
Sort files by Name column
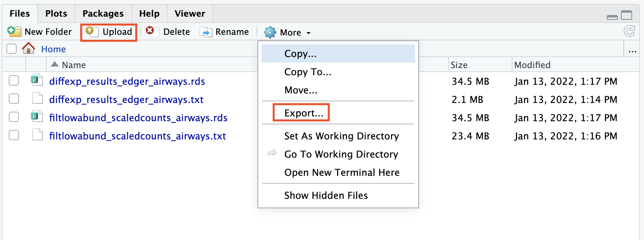tap(74, 65)
